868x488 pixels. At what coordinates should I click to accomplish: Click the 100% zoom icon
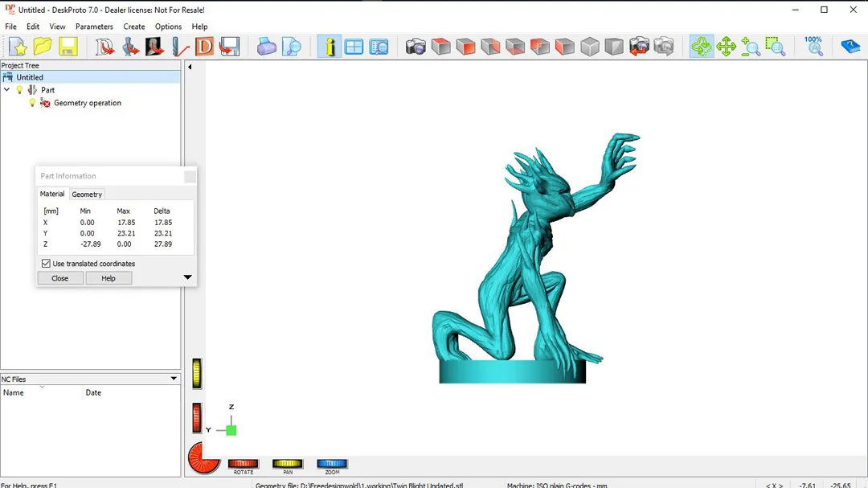coord(813,47)
